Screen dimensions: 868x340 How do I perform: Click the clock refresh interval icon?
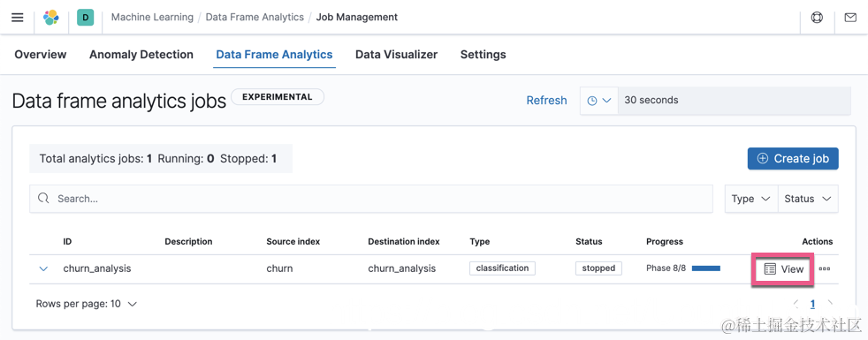point(598,101)
